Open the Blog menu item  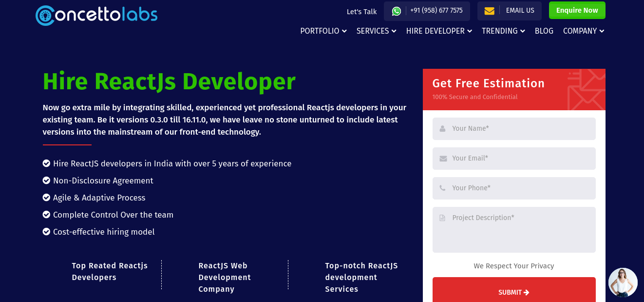click(x=544, y=31)
